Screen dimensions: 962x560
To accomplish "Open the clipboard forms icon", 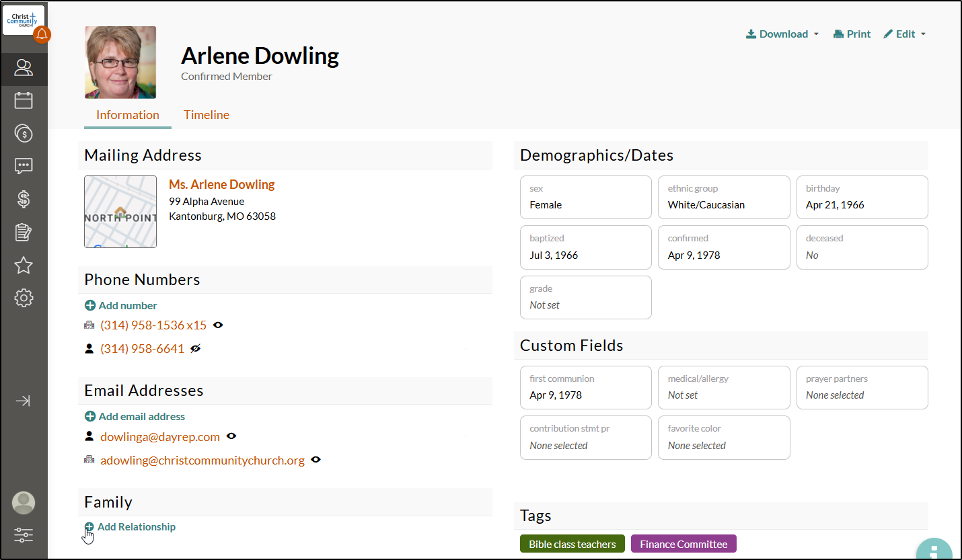I will (24, 232).
